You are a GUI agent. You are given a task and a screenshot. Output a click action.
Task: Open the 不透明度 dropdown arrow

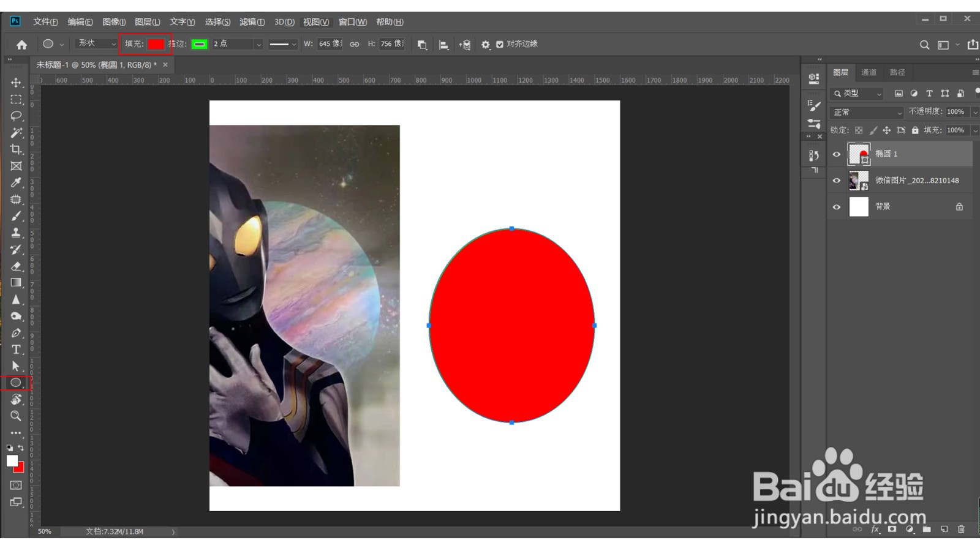tap(975, 112)
